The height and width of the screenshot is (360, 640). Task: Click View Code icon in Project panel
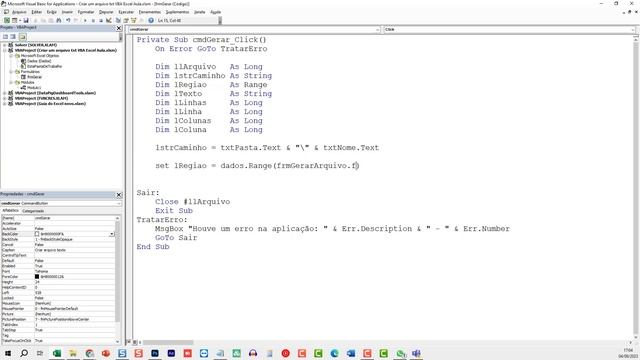[x=5, y=36]
